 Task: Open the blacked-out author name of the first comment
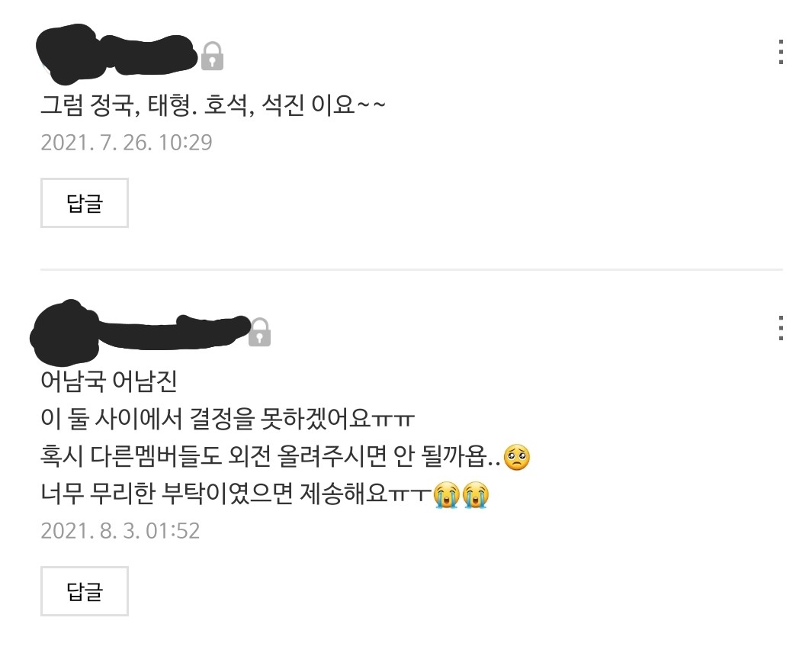[x=117, y=53]
